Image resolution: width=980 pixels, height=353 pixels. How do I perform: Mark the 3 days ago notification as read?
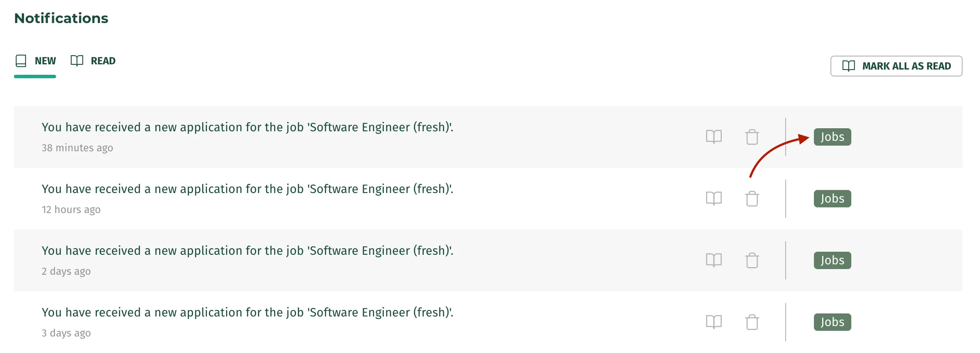pos(714,322)
